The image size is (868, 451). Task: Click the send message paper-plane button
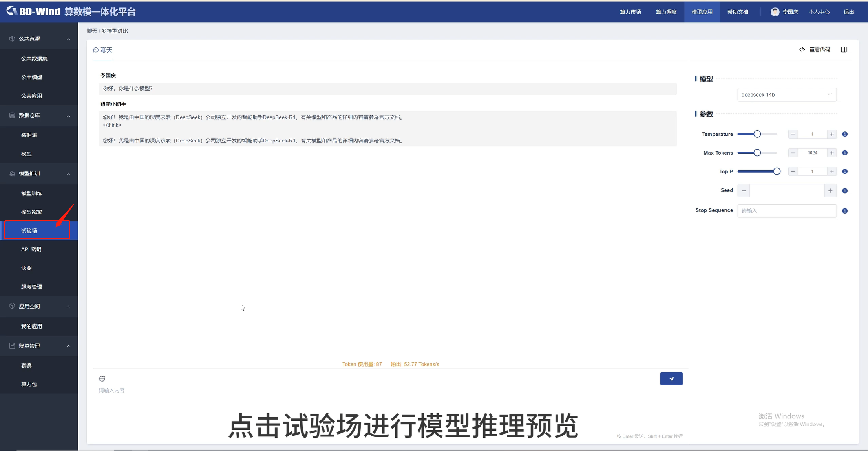click(671, 379)
